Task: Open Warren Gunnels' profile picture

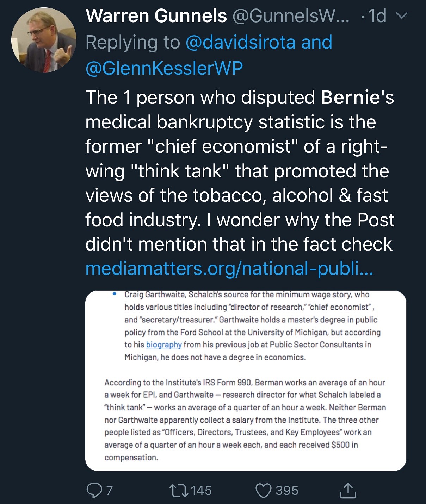Action: [x=44, y=40]
